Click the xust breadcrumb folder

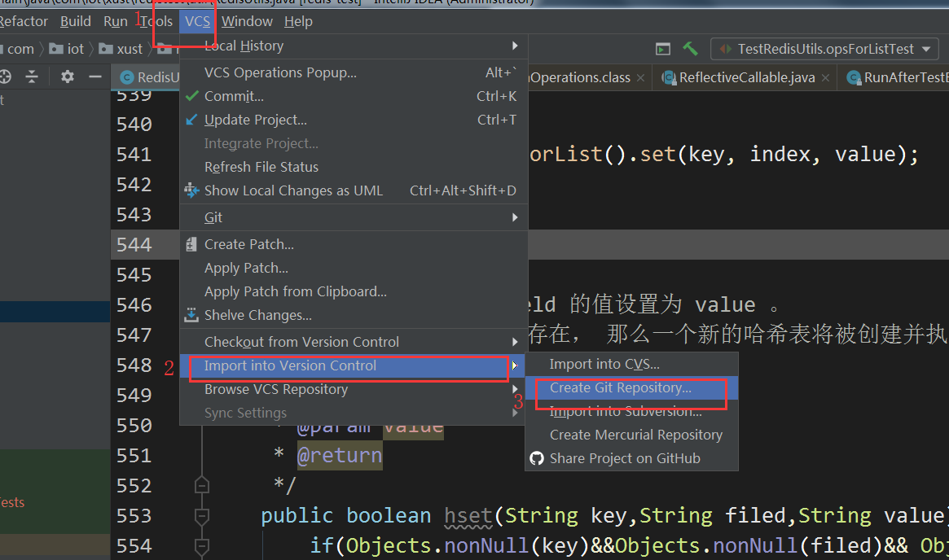[x=121, y=49]
